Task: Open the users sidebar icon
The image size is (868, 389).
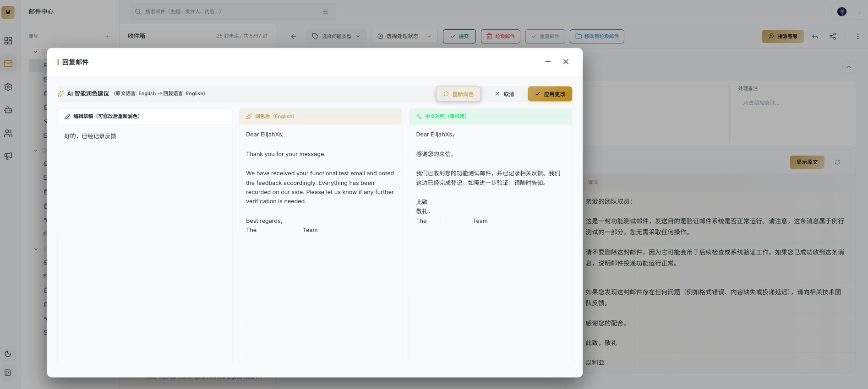Action: click(8, 133)
